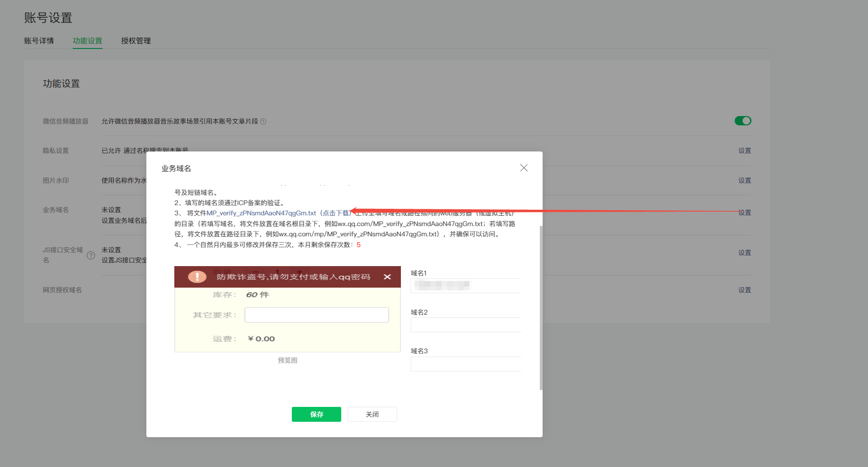Click the 预览图 preview thumbnail image

pyautogui.click(x=287, y=309)
